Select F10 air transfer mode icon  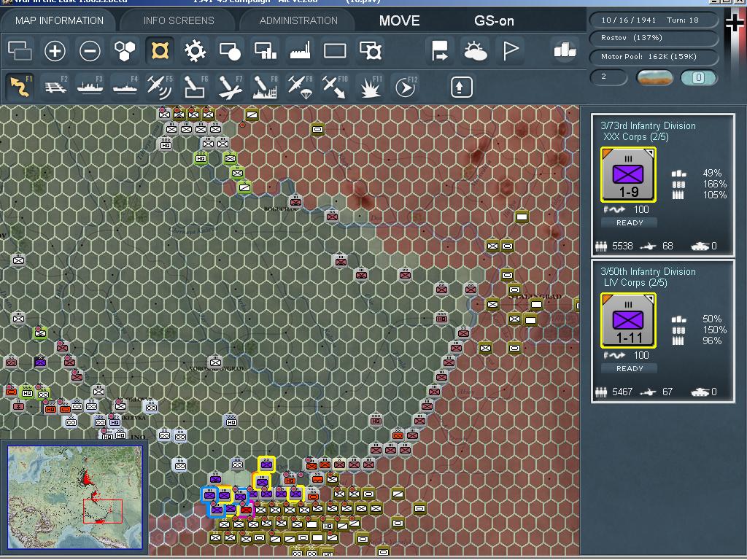335,87
